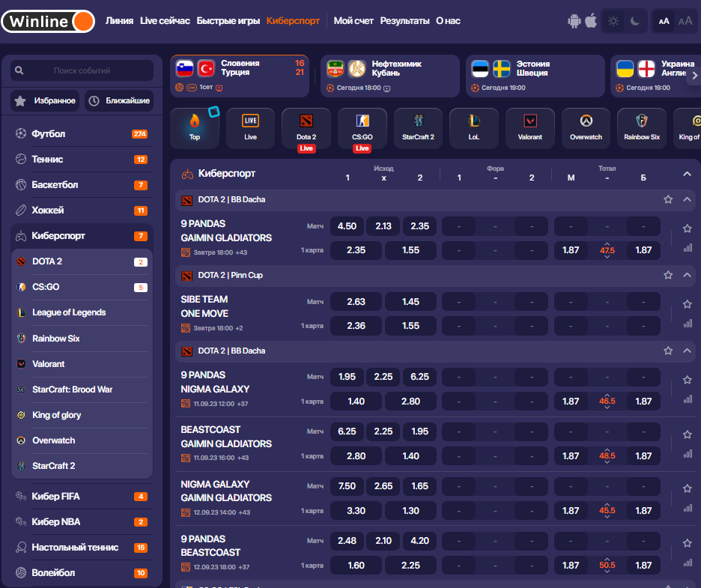Screen dimensions: 701x588
Task: Favorite the 9 Pandas vs Gaimin Gladiators match
Action: (x=687, y=228)
